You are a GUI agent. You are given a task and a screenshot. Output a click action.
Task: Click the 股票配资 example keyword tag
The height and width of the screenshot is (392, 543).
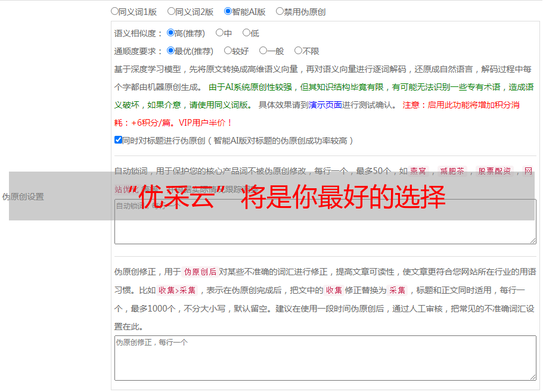495,171
